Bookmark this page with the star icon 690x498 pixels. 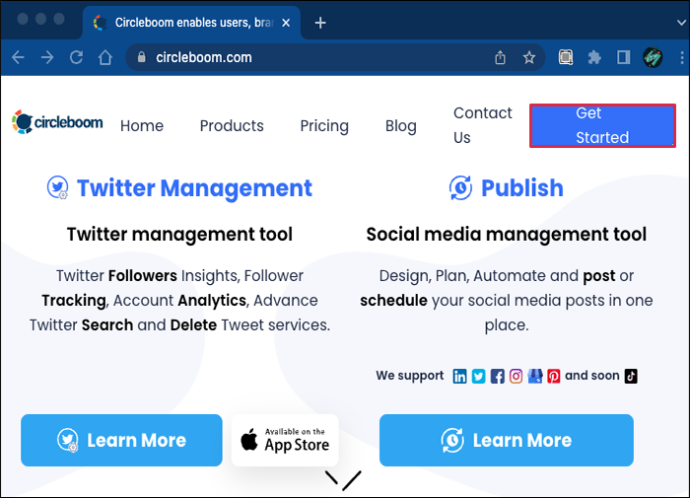[x=529, y=57]
